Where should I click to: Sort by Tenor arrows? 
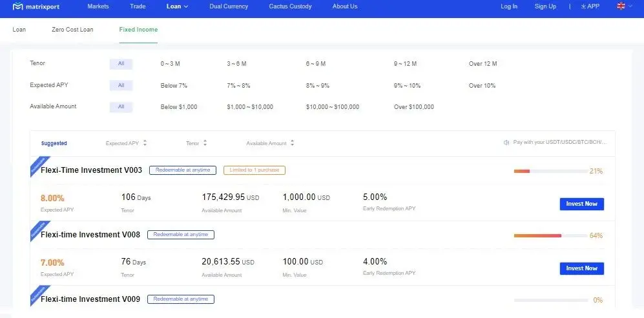[205, 143]
